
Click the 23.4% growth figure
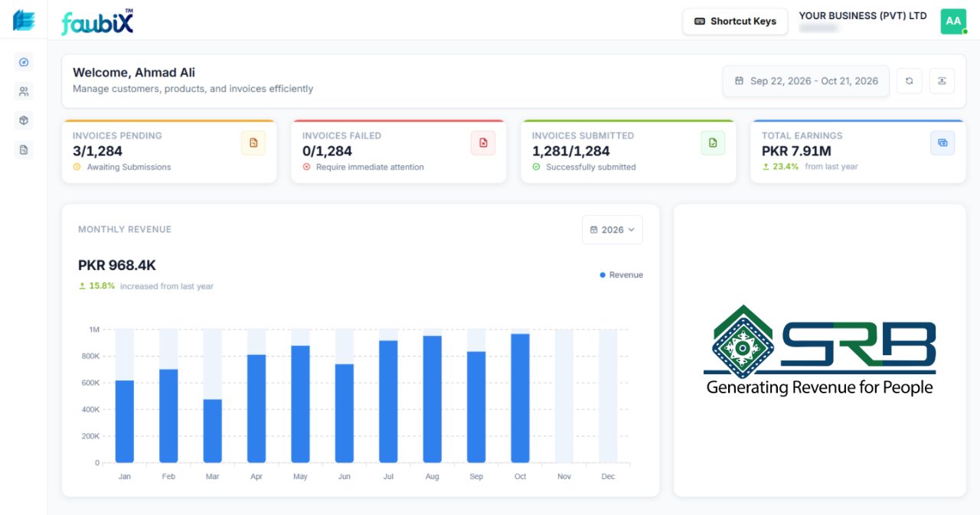click(786, 167)
